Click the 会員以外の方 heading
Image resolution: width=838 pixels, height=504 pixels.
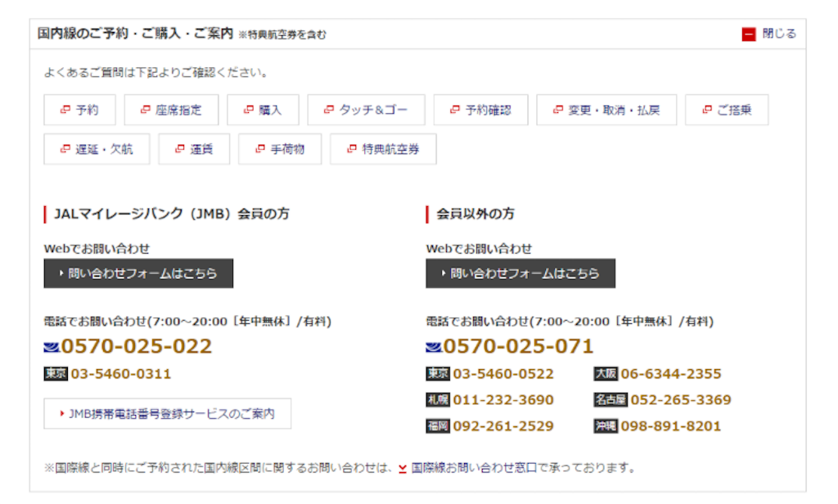click(x=475, y=214)
